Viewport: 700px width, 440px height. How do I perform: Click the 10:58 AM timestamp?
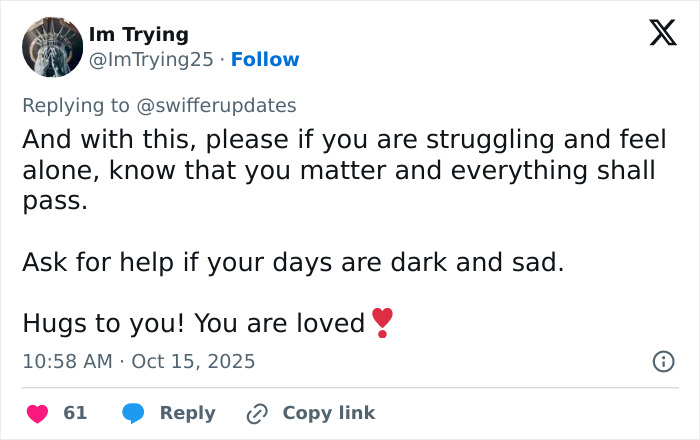click(x=67, y=361)
